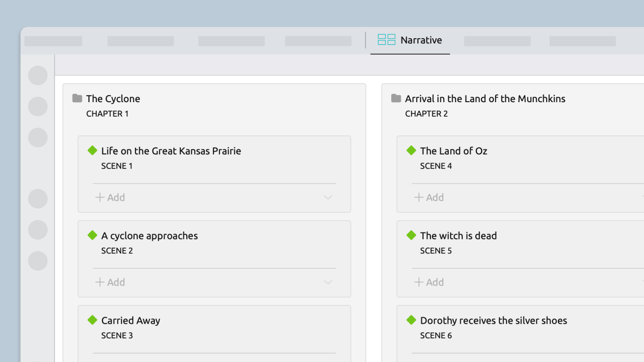
Task: Open the Narrative tab
Action: [410, 40]
